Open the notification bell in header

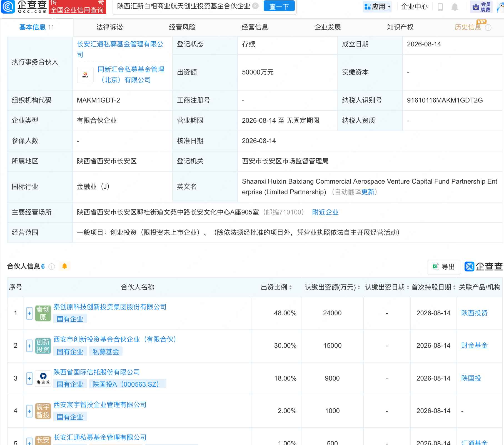[455, 7]
